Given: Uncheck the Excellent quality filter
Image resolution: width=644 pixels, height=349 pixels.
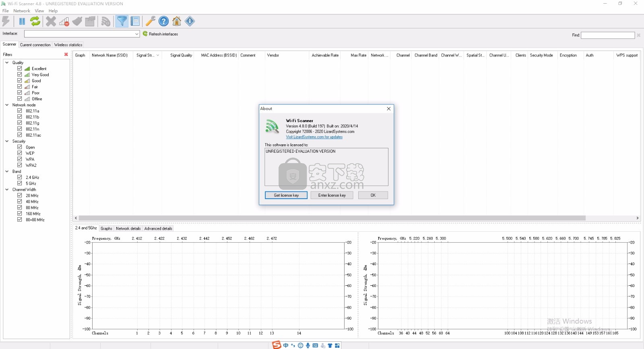Looking at the screenshot, I should coord(19,69).
